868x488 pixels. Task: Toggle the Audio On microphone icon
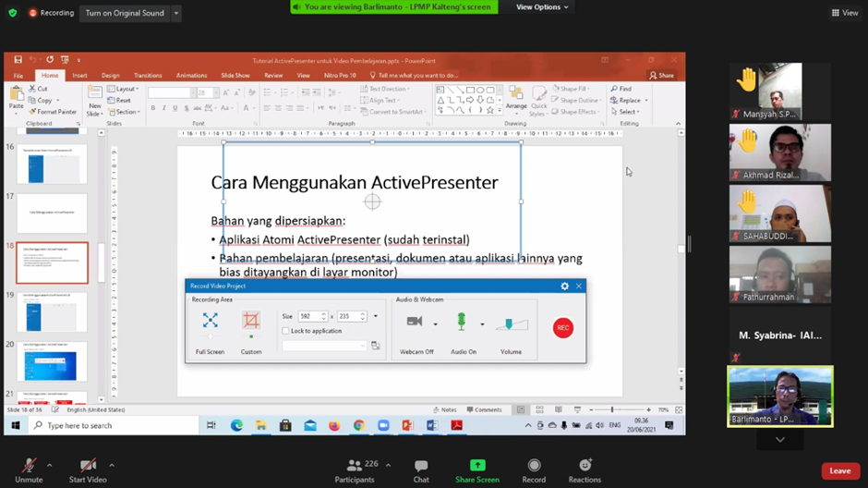point(461,322)
